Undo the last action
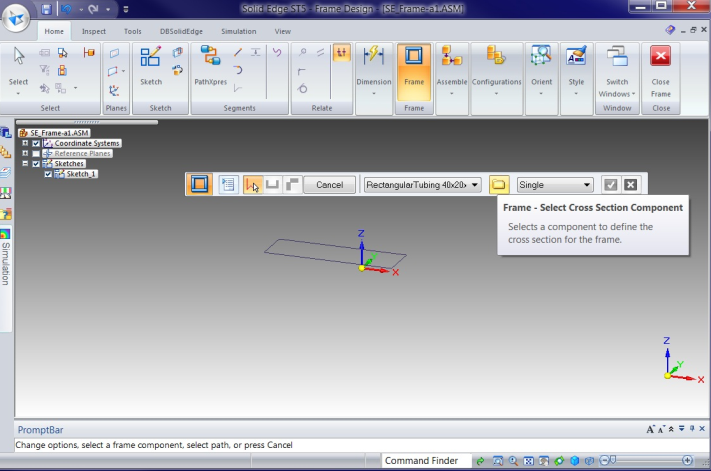The height and width of the screenshot is (471, 711). click(67, 9)
